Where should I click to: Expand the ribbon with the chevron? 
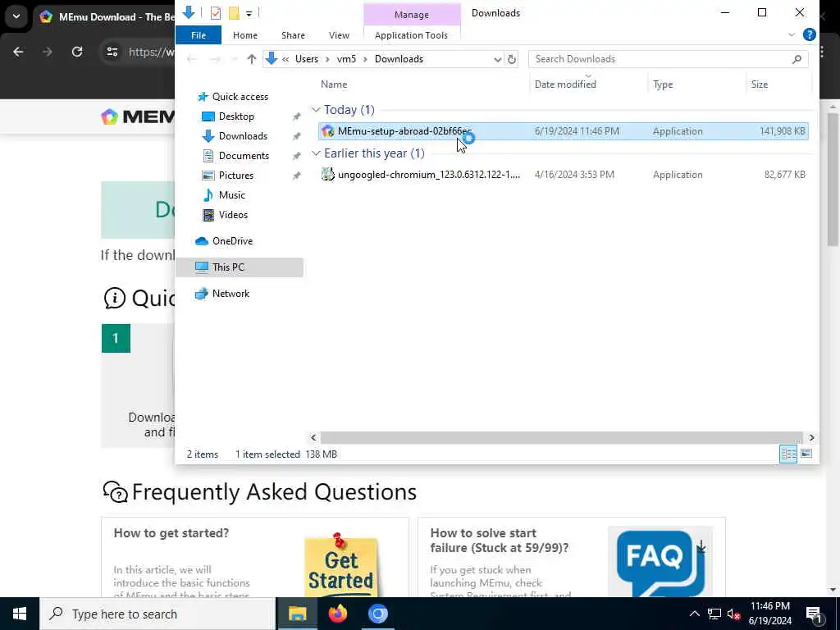pos(792,34)
